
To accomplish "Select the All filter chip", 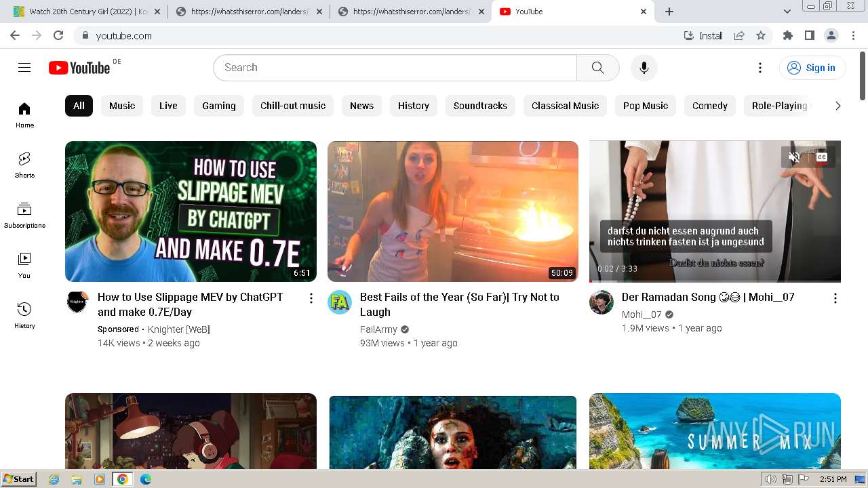I will click(79, 106).
